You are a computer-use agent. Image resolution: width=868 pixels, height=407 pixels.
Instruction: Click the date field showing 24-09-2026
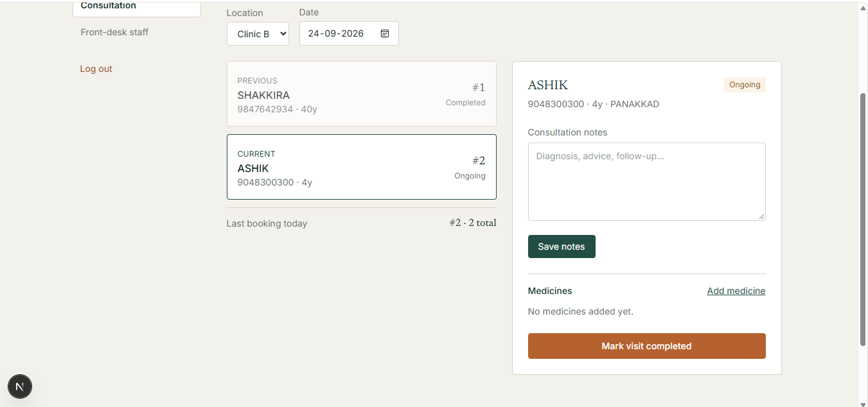tap(349, 33)
